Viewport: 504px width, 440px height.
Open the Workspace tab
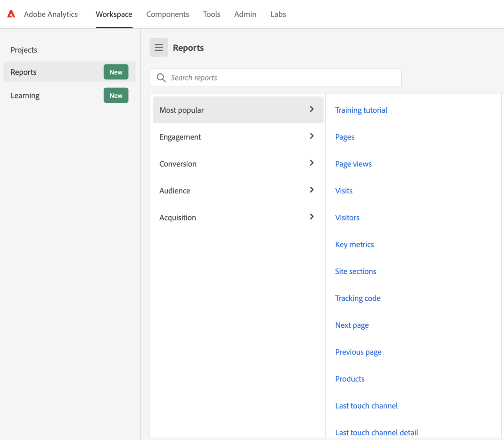[x=114, y=14]
